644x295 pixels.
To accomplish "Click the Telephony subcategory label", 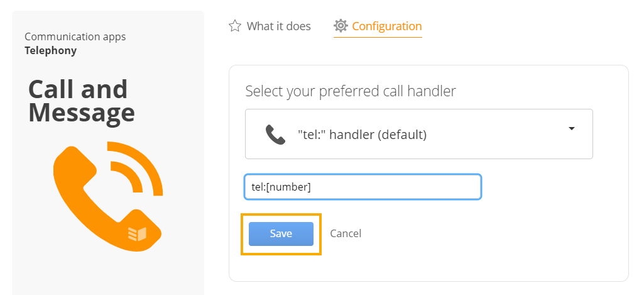I will (50, 50).
